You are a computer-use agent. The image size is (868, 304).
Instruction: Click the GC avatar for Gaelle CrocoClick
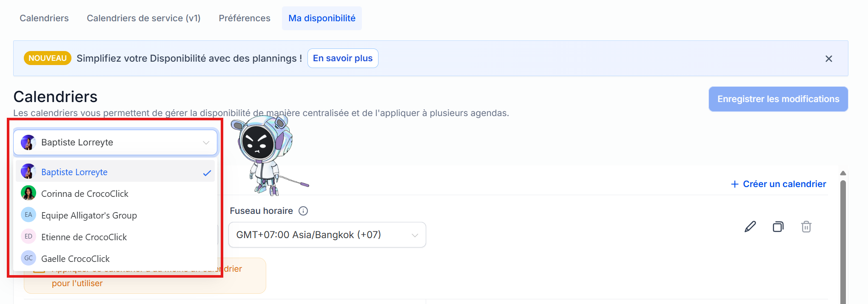[x=28, y=259]
